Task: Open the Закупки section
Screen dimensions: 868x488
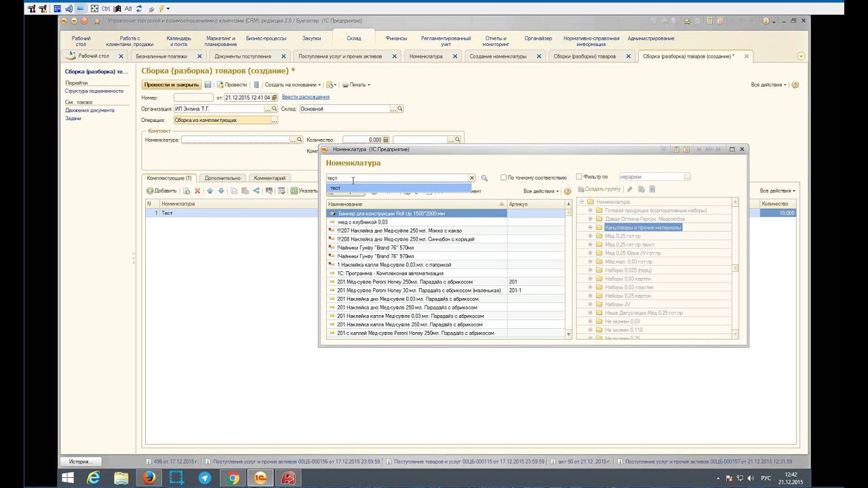Action: pos(311,39)
